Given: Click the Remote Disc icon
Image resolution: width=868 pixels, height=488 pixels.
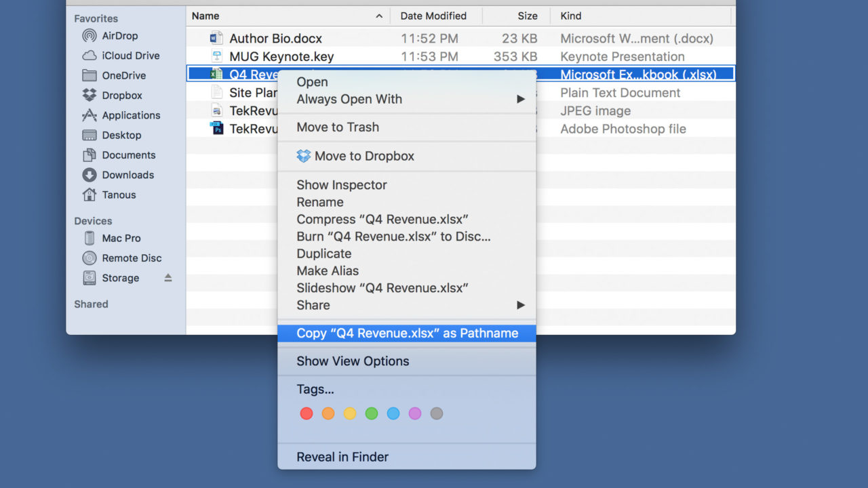Looking at the screenshot, I should point(90,258).
